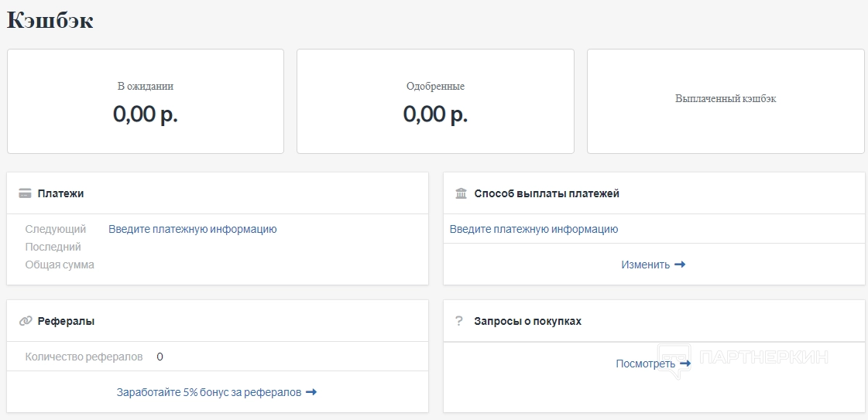Image resolution: width=868 pixels, height=420 pixels.
Task: Click the Выплаченный кэшбэк card
Action: (726, 100)
